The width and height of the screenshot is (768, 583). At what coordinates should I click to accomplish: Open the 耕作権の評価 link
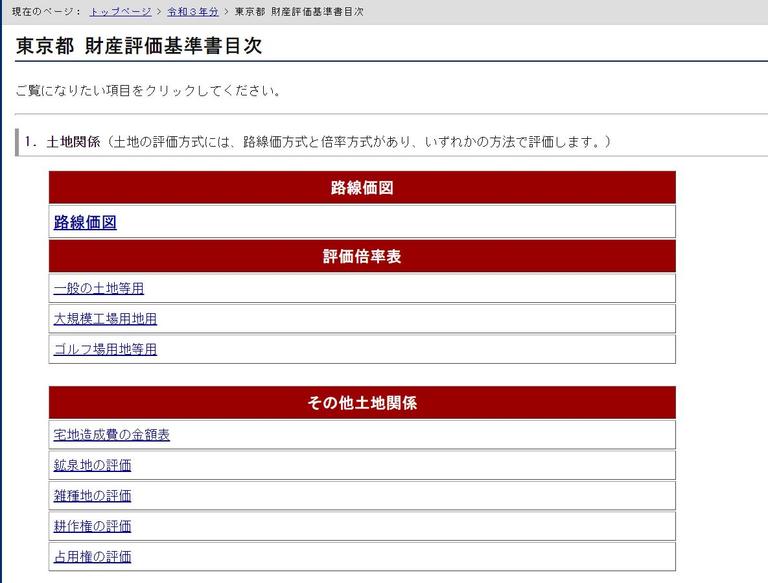[x=92, y=526]
